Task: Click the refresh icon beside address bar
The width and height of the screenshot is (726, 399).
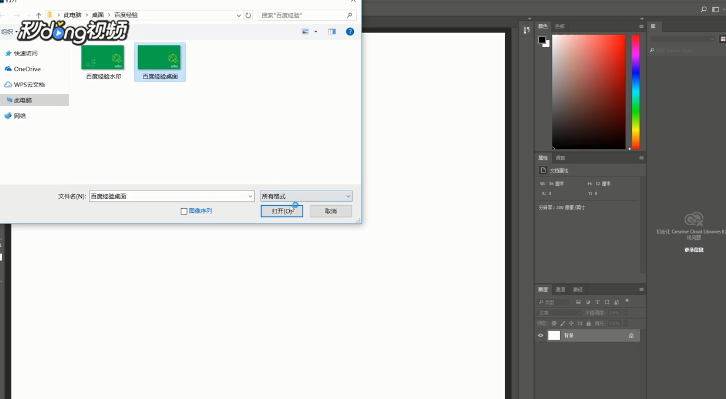Action: (x=248, y=15)
